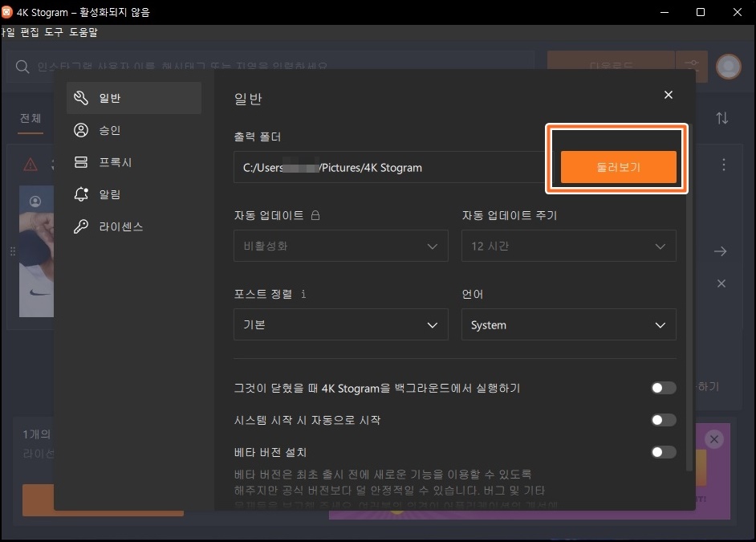Open the 승인 settings section
The height and width of the screenshot is (542, 756).
click(x=133, y=130)
